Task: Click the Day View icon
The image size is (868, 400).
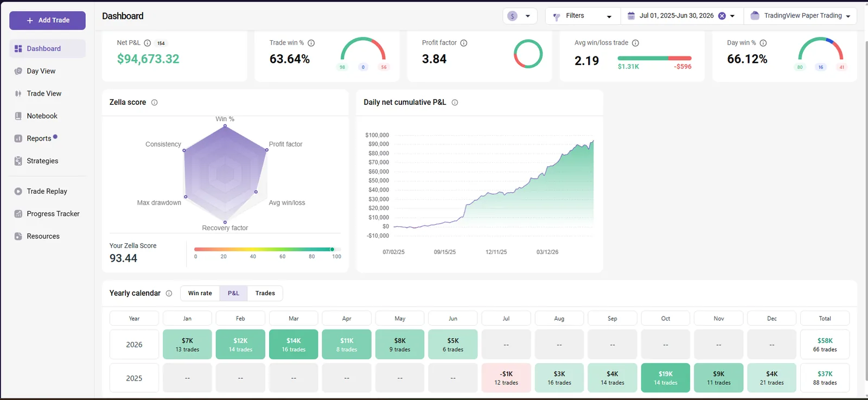Action: (18, 71)
